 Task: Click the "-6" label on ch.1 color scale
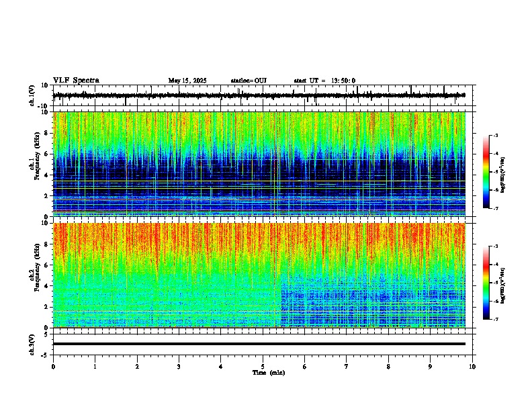click(x=495, y=190)
